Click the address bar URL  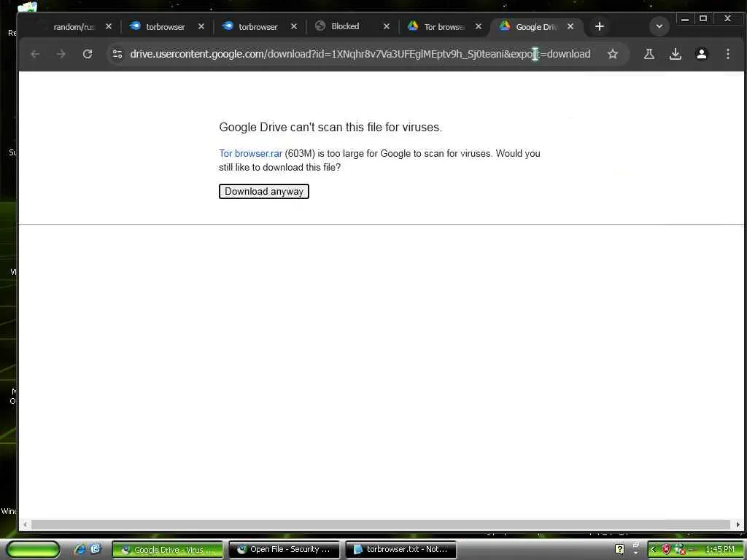click(x=360, y=54)
